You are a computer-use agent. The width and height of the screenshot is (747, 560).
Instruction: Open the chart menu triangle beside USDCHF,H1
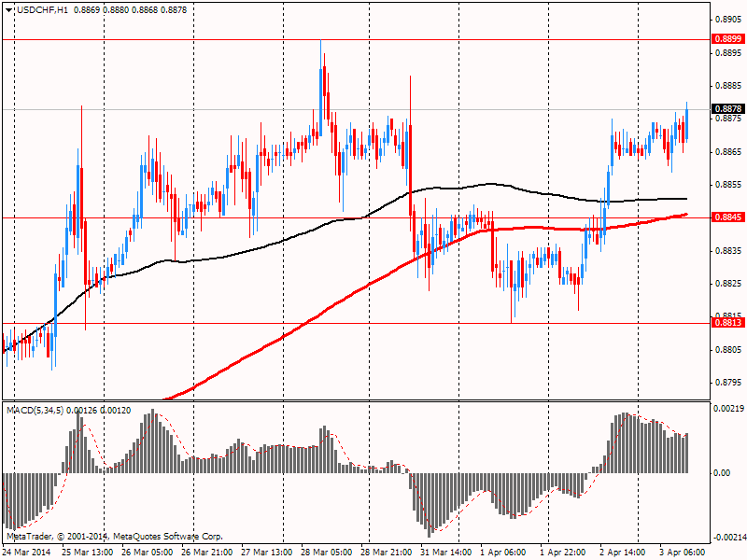point(8,10)
